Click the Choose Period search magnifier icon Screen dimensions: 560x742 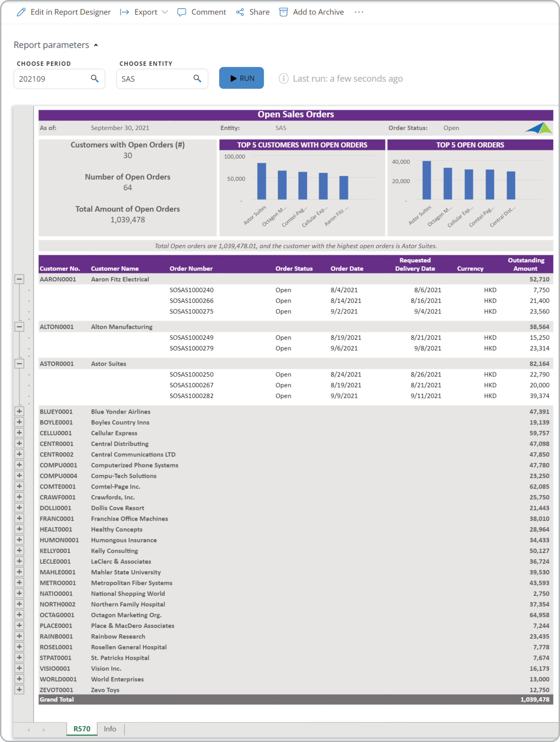(95, 79)
